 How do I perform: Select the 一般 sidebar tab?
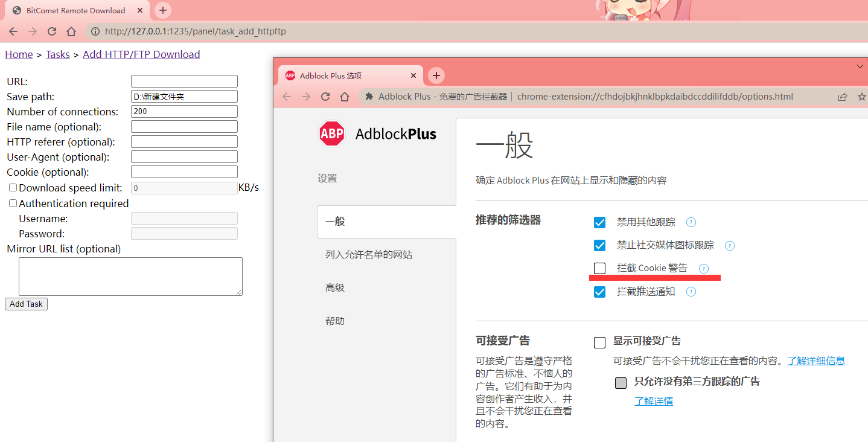pos(386,222)
